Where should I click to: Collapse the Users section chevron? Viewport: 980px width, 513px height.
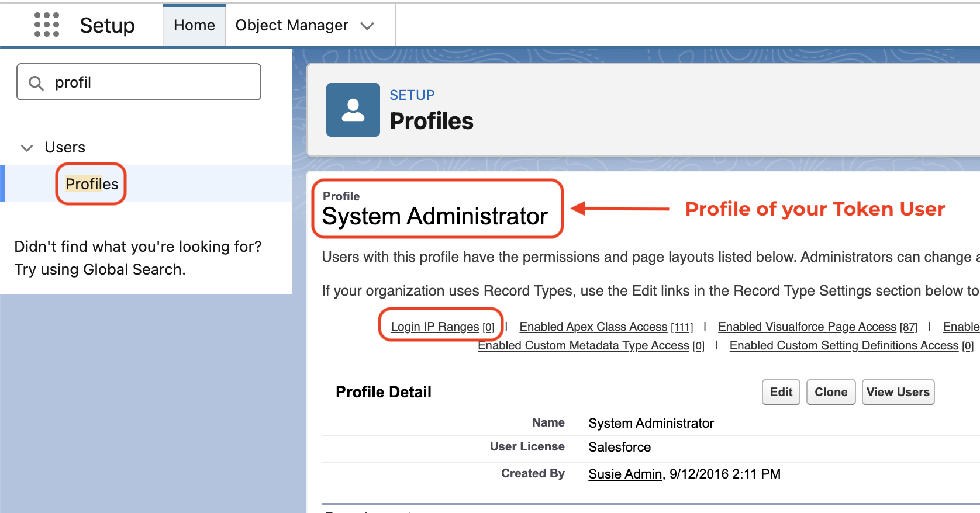[x=27, y=148]
